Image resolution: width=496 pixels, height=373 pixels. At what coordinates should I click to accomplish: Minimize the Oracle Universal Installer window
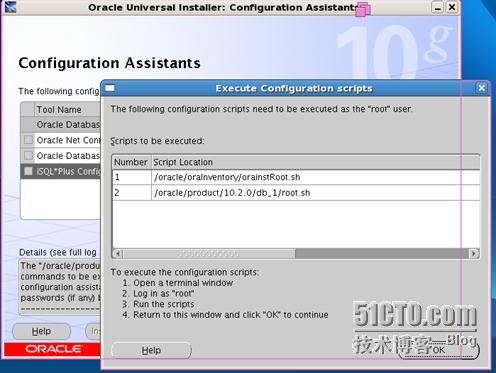[x=438, y=7]
